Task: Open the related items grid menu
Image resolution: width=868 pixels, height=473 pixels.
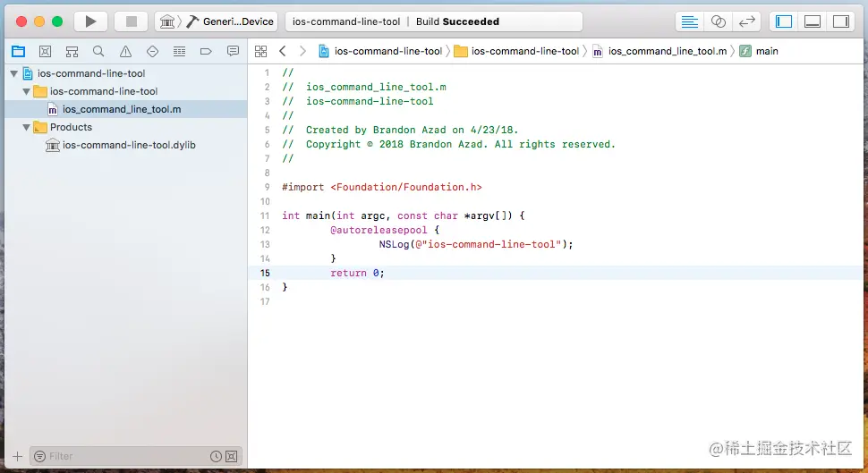Action: tap(260, 52)
